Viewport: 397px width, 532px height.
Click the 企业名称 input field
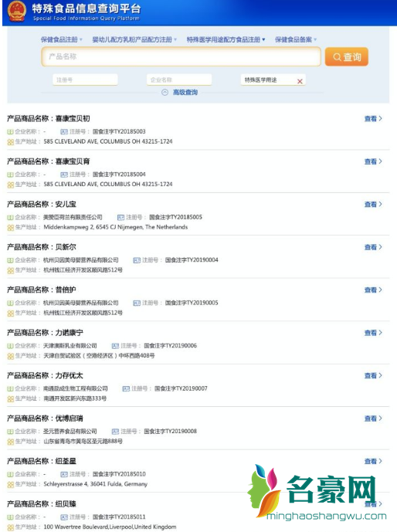pyautogui.click(x=179, y=80)
